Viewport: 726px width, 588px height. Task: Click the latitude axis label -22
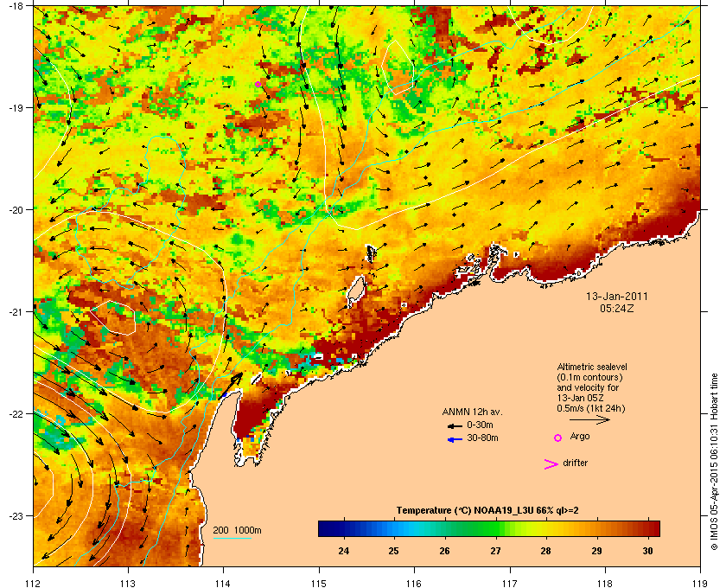pyautogui.click(x=16, y=414)
